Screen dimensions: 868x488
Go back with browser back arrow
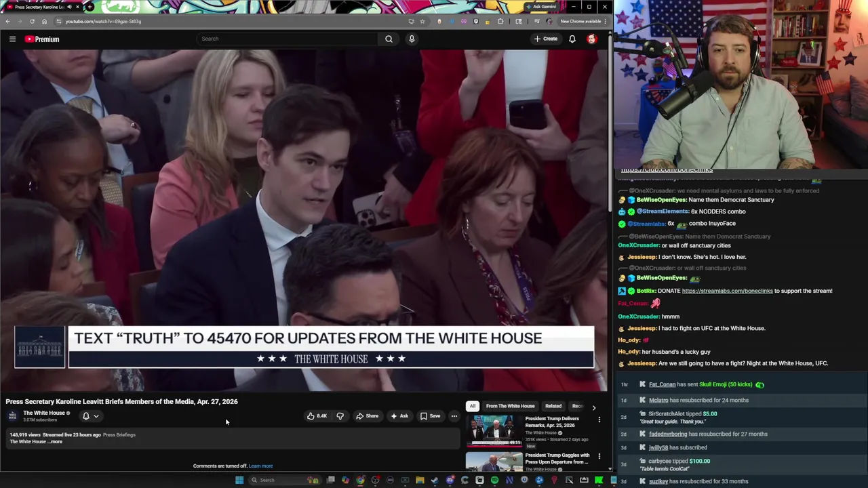[x=7, y=21]
